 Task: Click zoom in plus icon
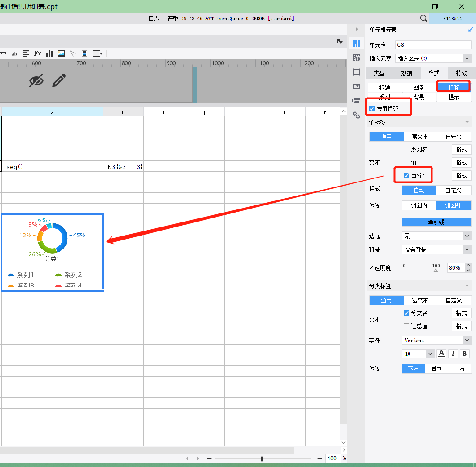[320, 458]
